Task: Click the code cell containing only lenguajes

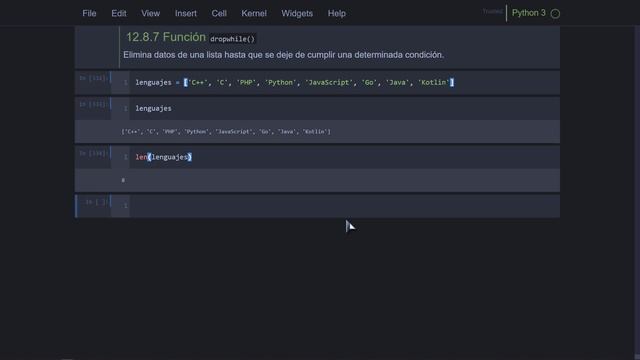Action: click(344, 109)
